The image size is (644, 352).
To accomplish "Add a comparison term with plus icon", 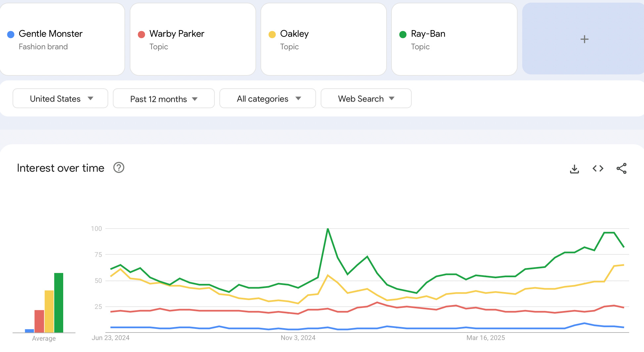I will point(584,39).
